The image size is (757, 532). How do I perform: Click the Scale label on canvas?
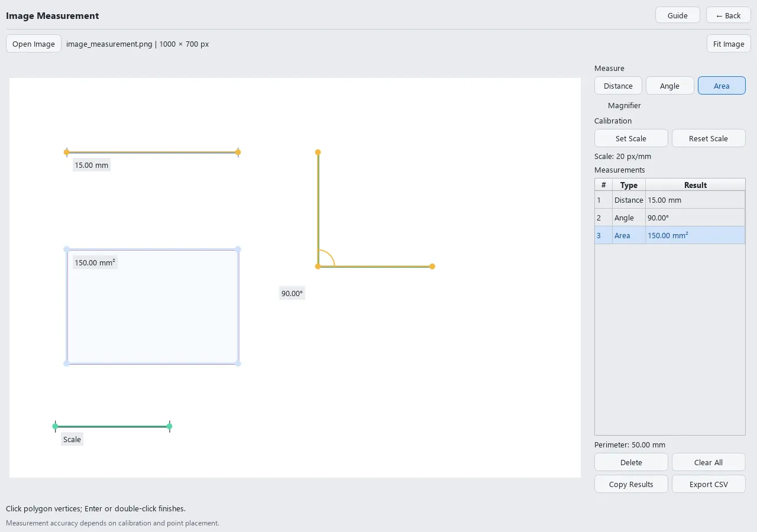click(72, 439)
